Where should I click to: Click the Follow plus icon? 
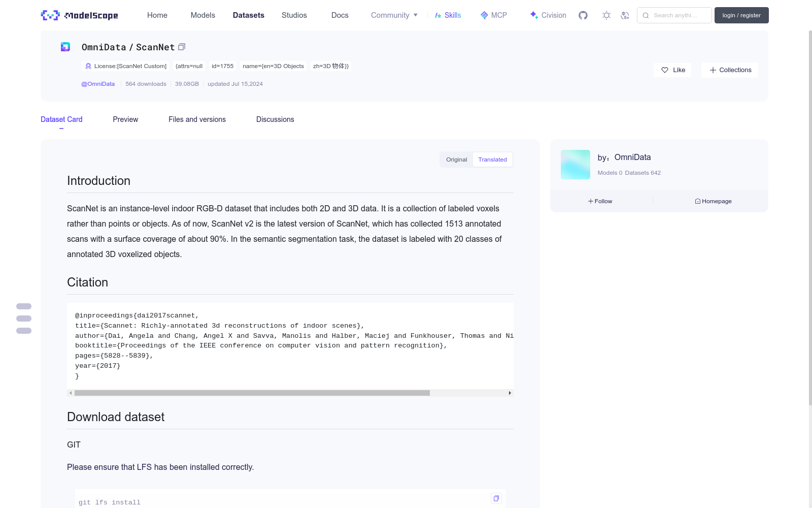(x=591, y=201)
